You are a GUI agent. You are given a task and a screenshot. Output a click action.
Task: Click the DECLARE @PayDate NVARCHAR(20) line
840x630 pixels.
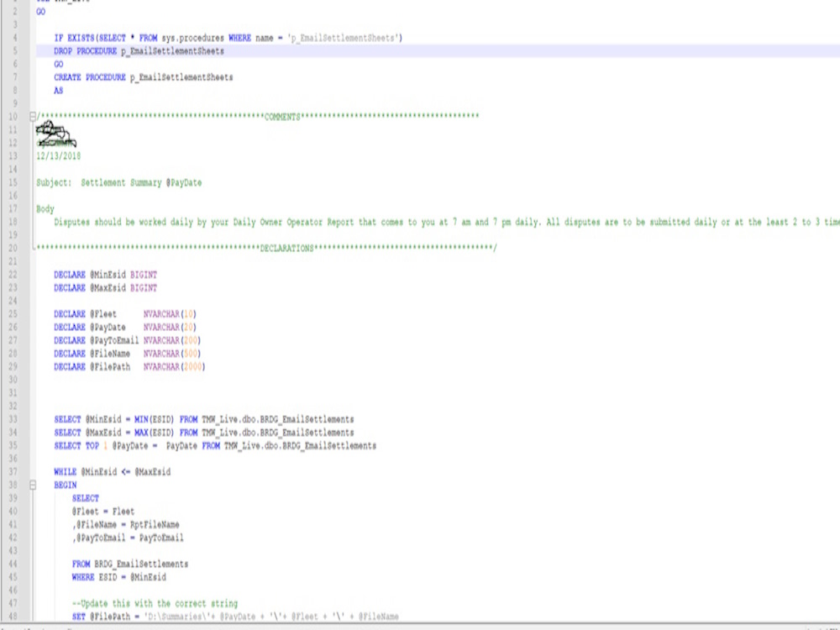[x=125, y=328]
